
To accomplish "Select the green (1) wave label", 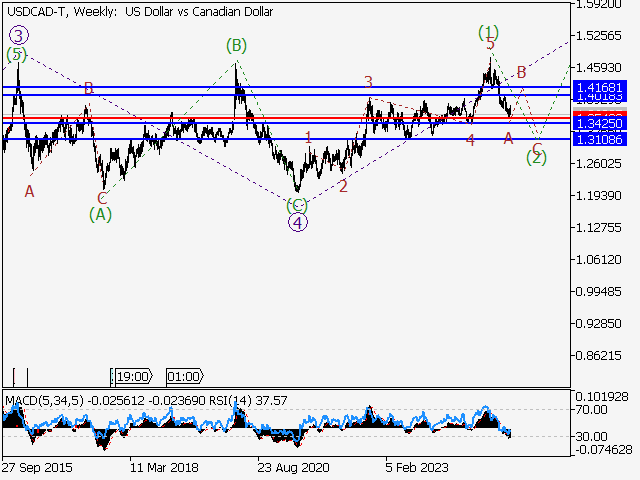I will (488, 31).
